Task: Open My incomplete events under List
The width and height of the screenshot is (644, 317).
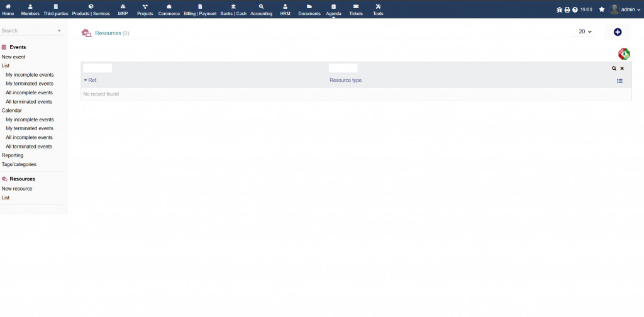Action: (30, 75)
